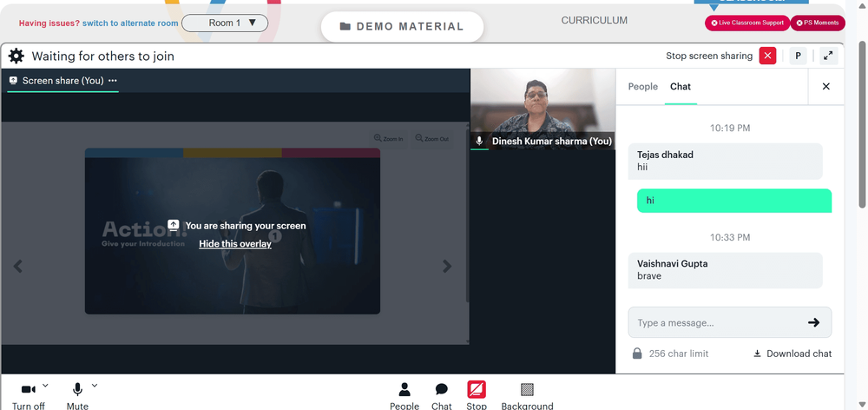This screenshot has height=410, width=868.
Task: Send message with the arrow icon
Action: (x=813, y=322)
